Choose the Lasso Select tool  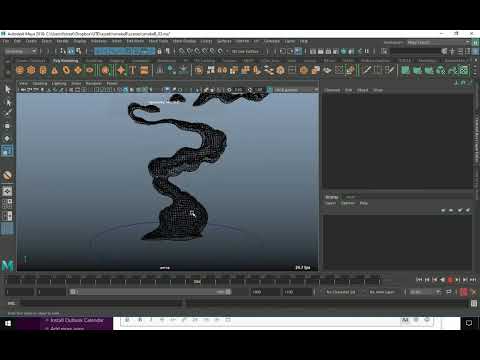[x=8, y=102]
